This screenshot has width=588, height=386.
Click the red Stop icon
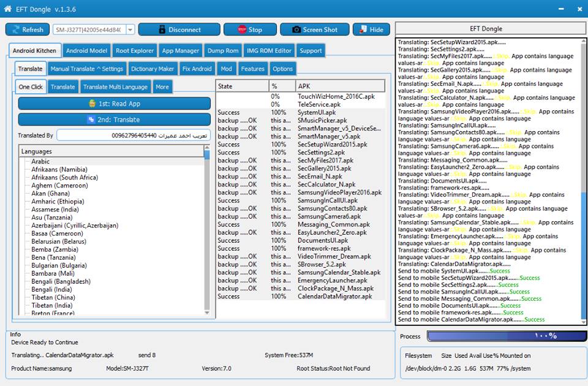pyautogui.click(x=242, y=29)
